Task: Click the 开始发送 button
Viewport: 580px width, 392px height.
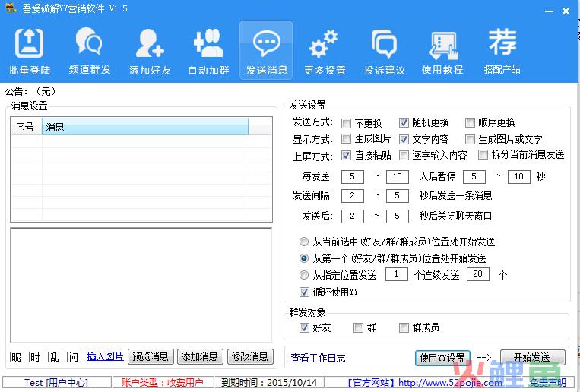Action: (x=533, y=357)
